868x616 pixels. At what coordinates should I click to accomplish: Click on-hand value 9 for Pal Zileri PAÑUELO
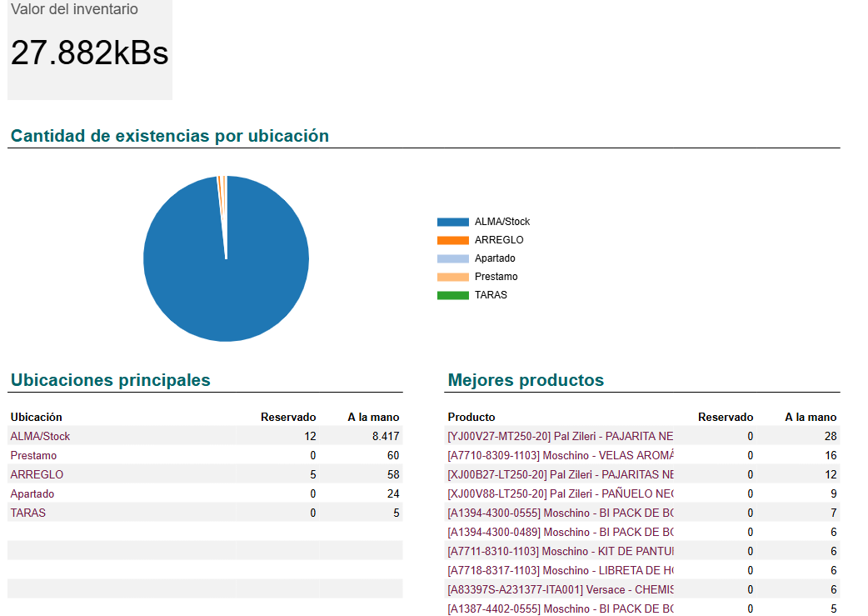point(833,493)
